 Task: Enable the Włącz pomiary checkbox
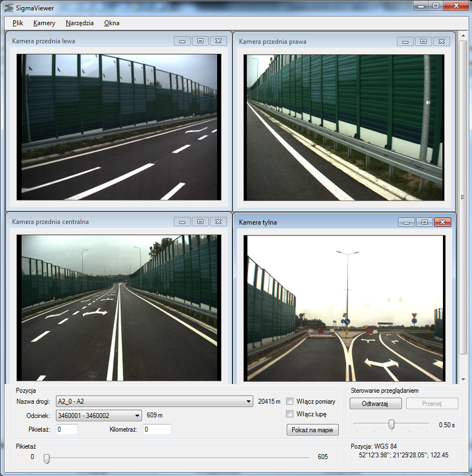click(290, 402)
